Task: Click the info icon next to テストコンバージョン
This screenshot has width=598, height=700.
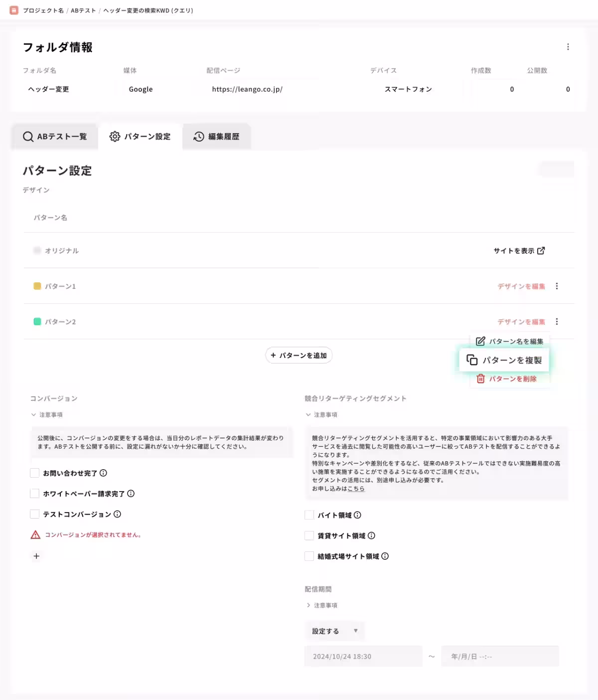Action: (117, 514)
